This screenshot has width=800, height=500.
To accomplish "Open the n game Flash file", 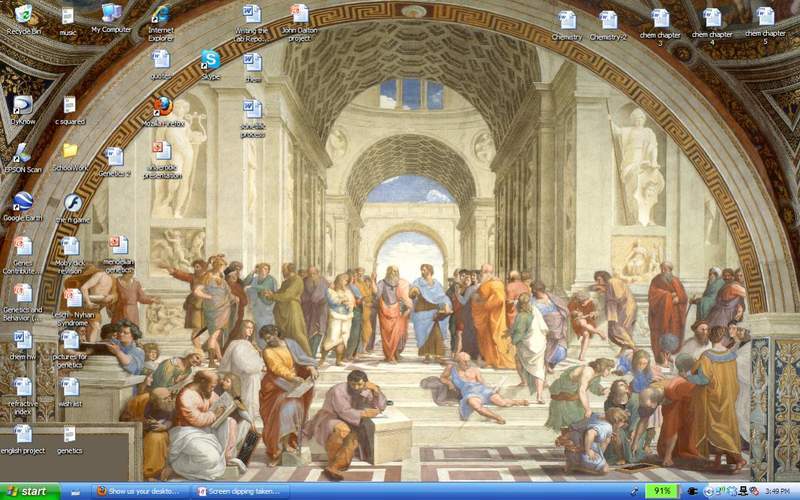I will [x=73, y=208].
